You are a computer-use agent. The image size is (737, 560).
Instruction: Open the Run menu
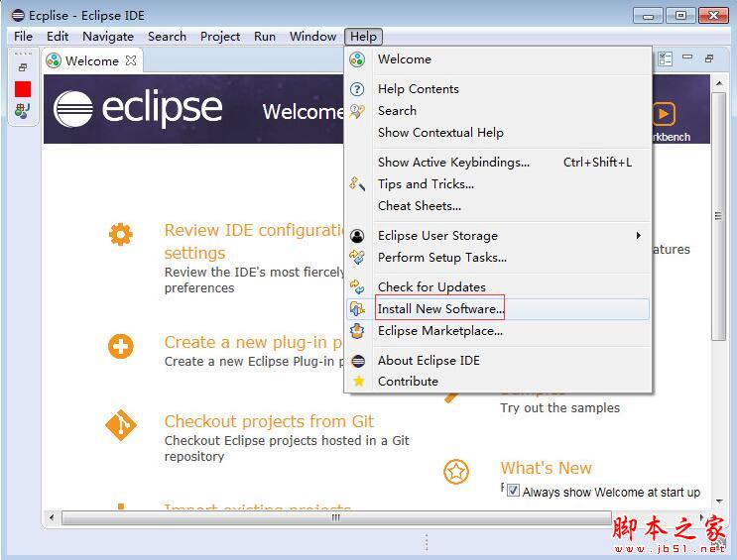click(x=265, y=36)
